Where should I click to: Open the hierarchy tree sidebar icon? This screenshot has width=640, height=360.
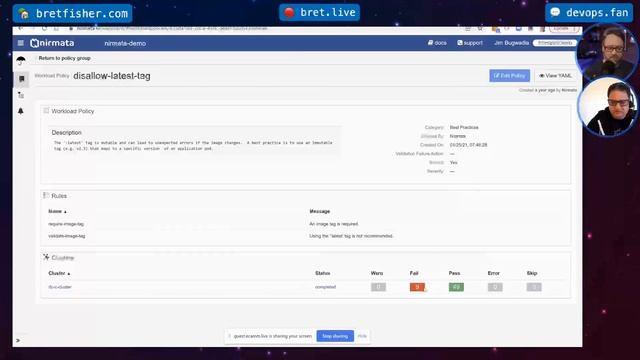(21, 95)
